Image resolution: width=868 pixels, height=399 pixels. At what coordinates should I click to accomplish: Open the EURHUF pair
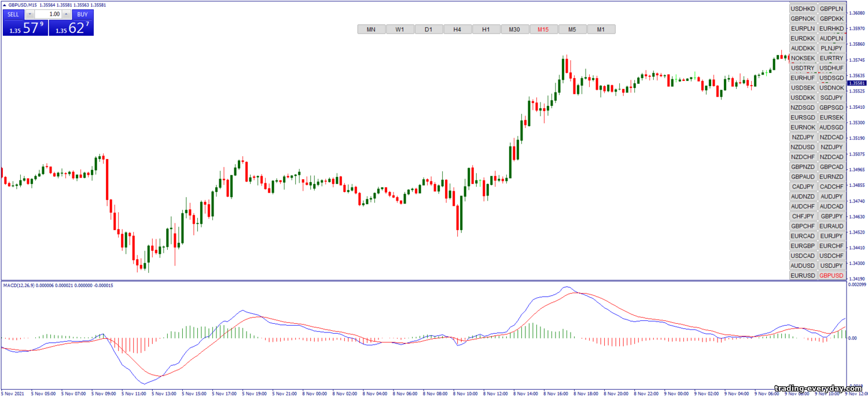pos(803,77)
